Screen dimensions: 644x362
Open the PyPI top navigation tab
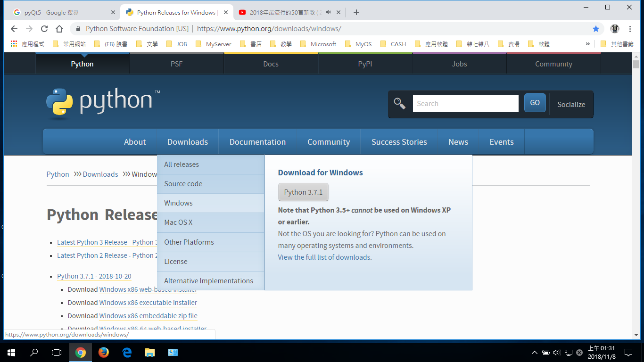365,64
